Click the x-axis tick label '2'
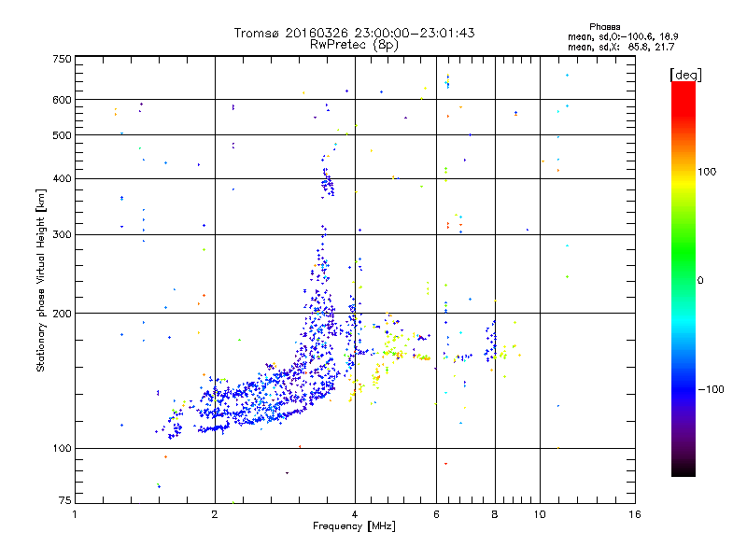 coord(215,514)
